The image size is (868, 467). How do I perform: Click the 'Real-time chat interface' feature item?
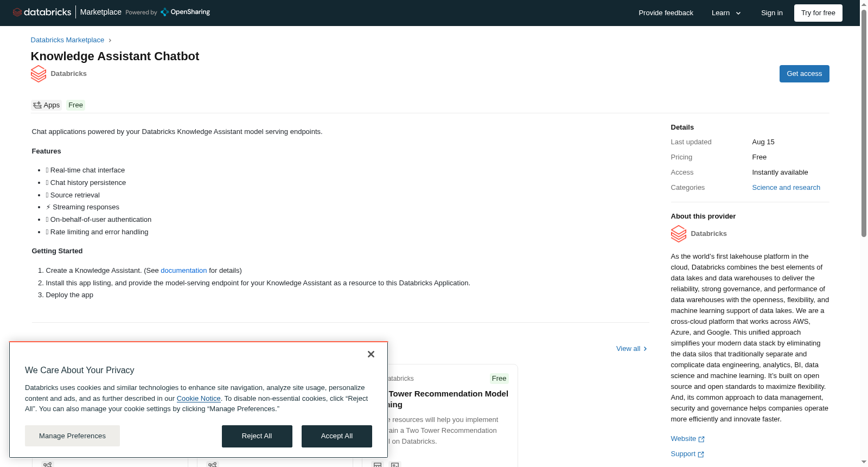click(85, 170)
